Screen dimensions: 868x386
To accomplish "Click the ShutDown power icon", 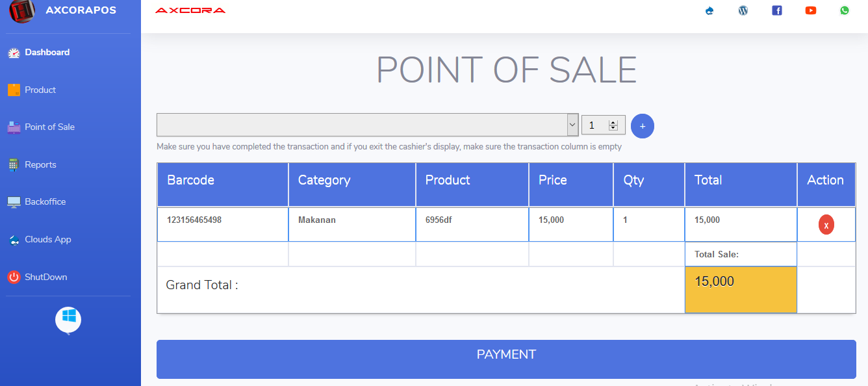I will coord(14,277).
